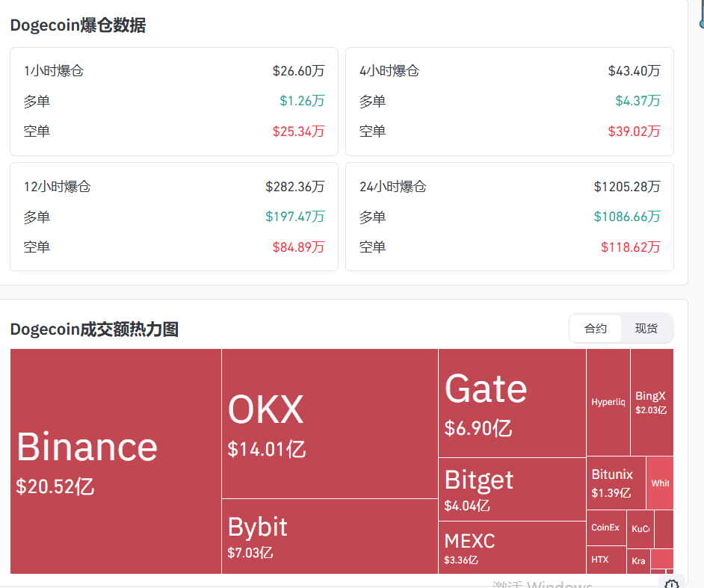The image size is (704, 588).
Task: Select the Bitunix block in the heatmap
Action: (616, 483)
